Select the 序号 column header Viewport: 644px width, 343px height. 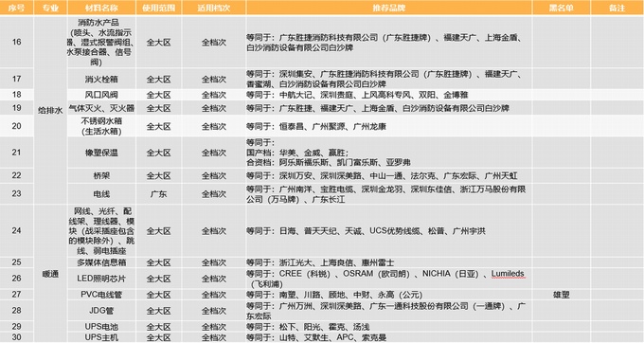click(x=16, y=8)
